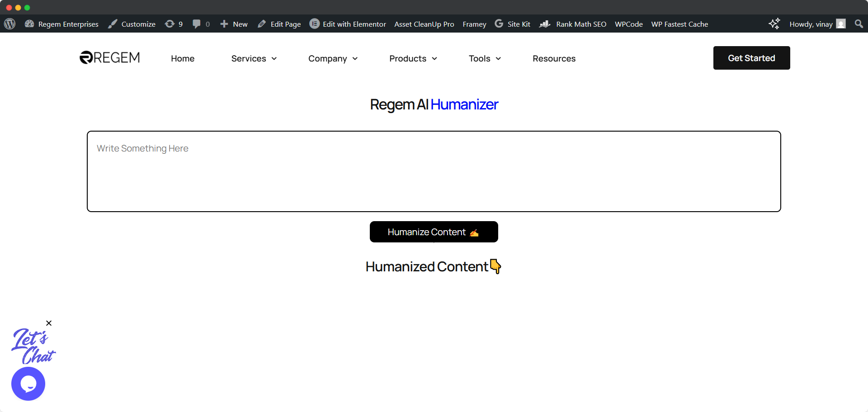Click the Customize brush icon
Viewport: 868px width, 412px height.
click(113, 24)
